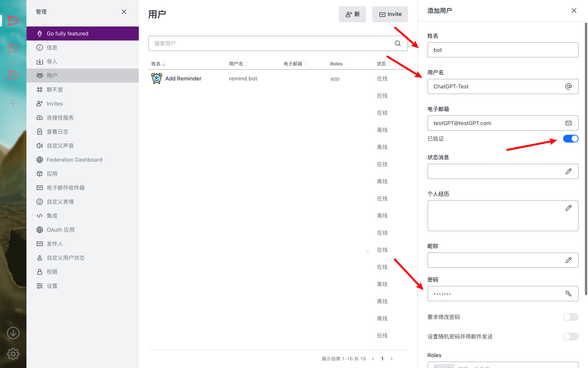
Task: Open the first Rocket.Chat server icon
Action: click(x=13, y=21)
